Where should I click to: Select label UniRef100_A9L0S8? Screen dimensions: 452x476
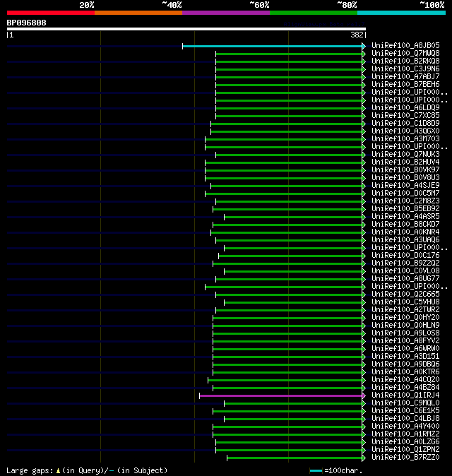(405, 333)
